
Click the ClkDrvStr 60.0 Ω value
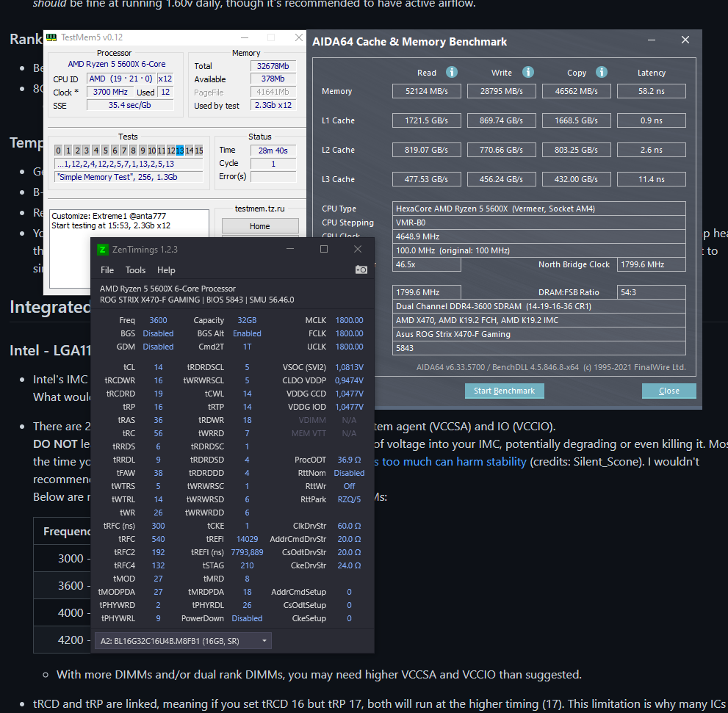(349, 526)
